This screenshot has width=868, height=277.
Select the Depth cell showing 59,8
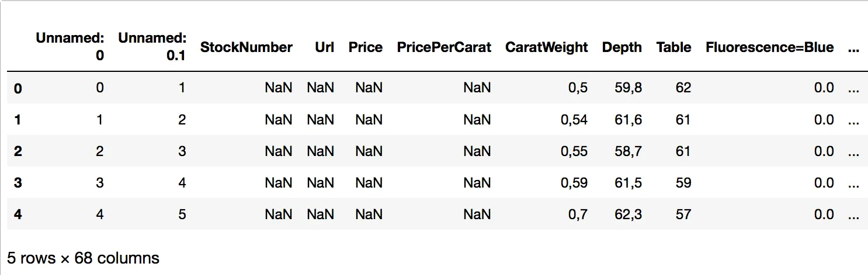628,88
